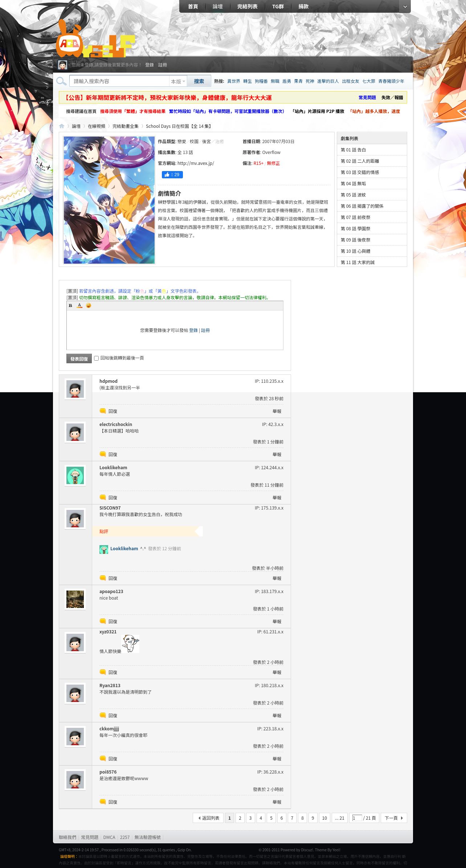This screenshot has width=466, height=868.
Task: Click username apoapo123
Action: pyautogui.click(x=111, y=592)
